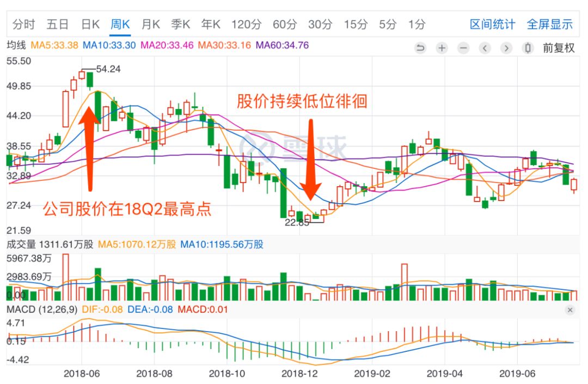Click the 54.24 peak candlestick
588x384 pixels.
(x=90, y=80)
